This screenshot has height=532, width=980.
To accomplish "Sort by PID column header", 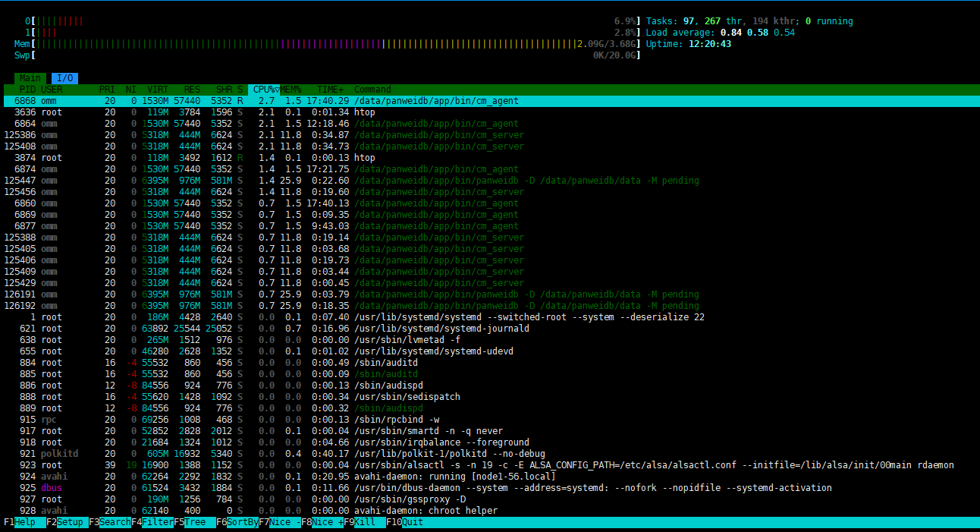I will pos(27,90).
